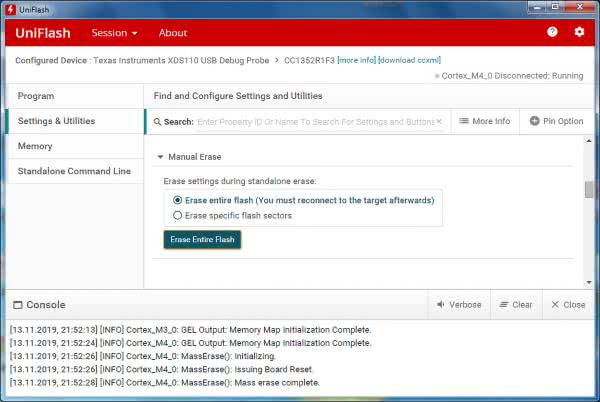Open the Session dropdown menu
Image resolution: width=600 pixels, height=402 pixels.
pyautogui.click(x=114, y=33)
